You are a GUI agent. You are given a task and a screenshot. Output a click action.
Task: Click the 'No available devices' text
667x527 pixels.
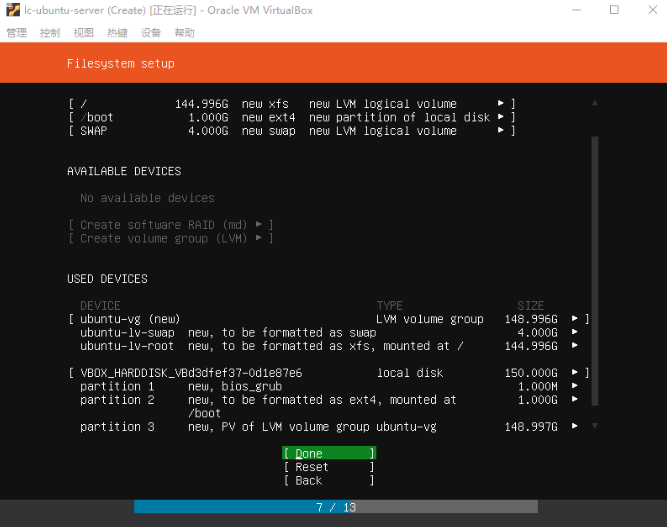tap(147, 198)
